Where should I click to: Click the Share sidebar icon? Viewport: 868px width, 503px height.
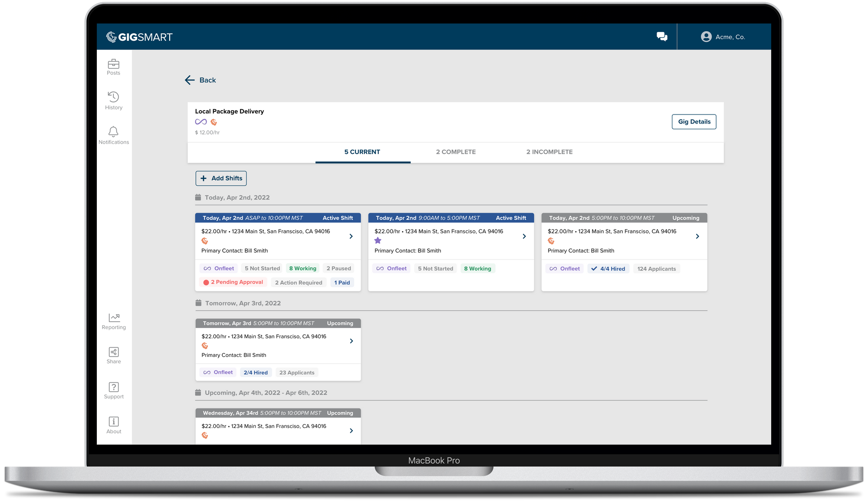point(114,352)
